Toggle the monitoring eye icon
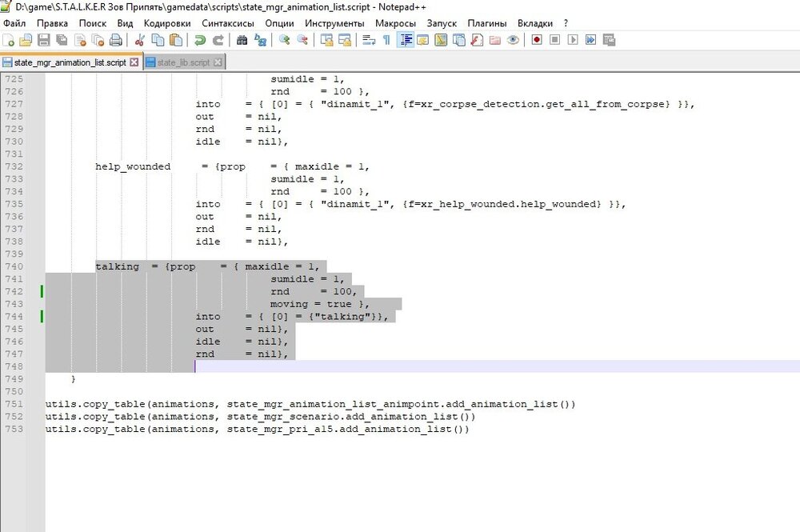The height and width of the screenshot is (532, 800). (513, 40)
